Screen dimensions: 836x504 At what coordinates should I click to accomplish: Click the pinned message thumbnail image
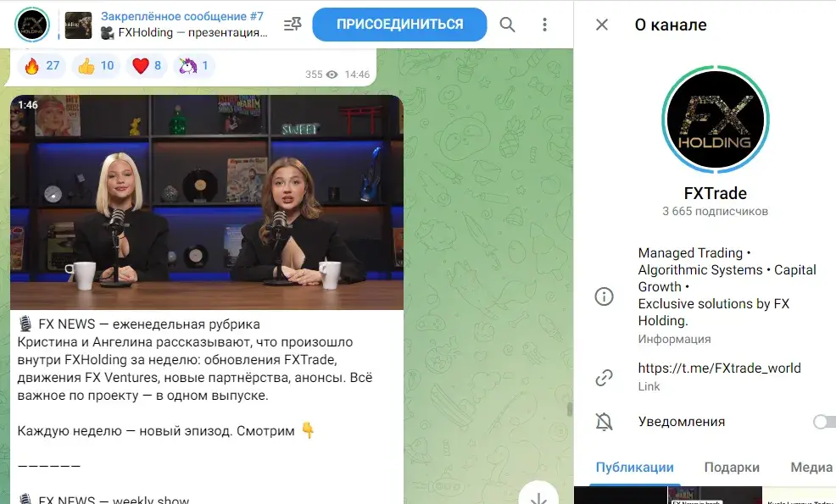pos(78,25)
